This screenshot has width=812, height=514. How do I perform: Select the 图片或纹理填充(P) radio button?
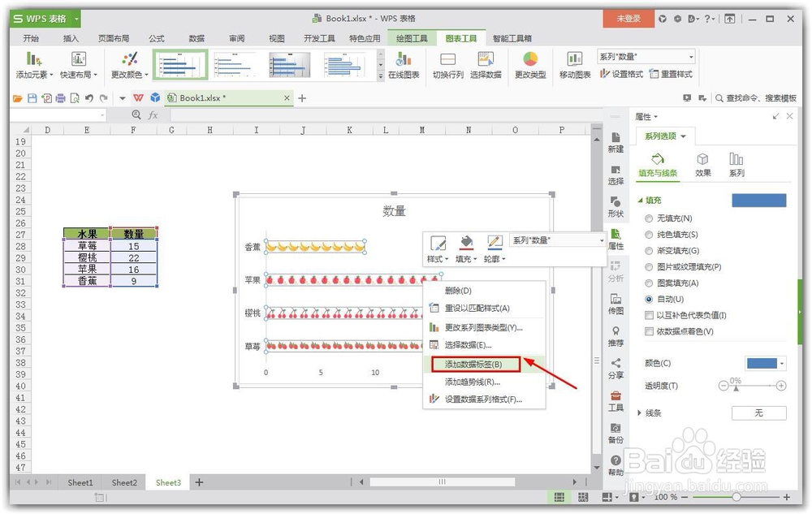click(x=648, y=266)
